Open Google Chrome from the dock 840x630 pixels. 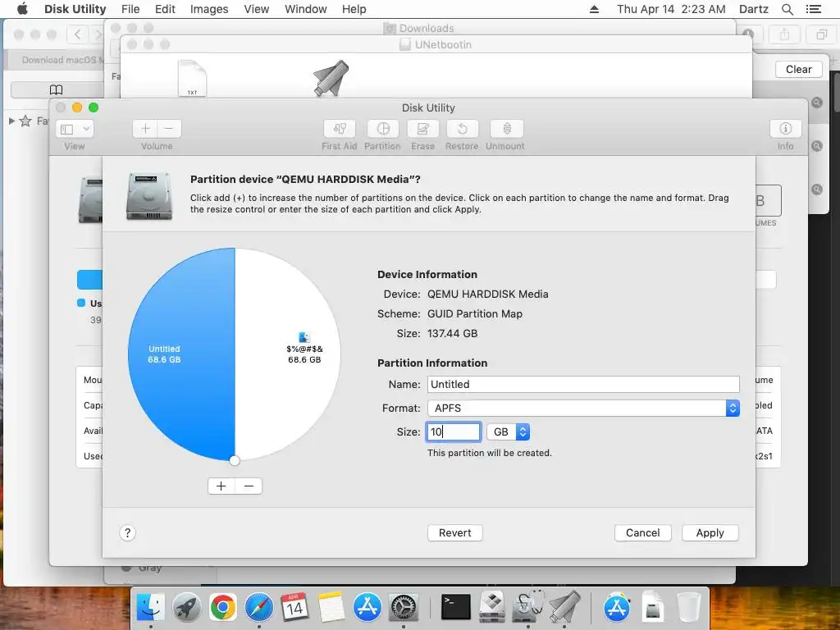(x=223, y=607)
